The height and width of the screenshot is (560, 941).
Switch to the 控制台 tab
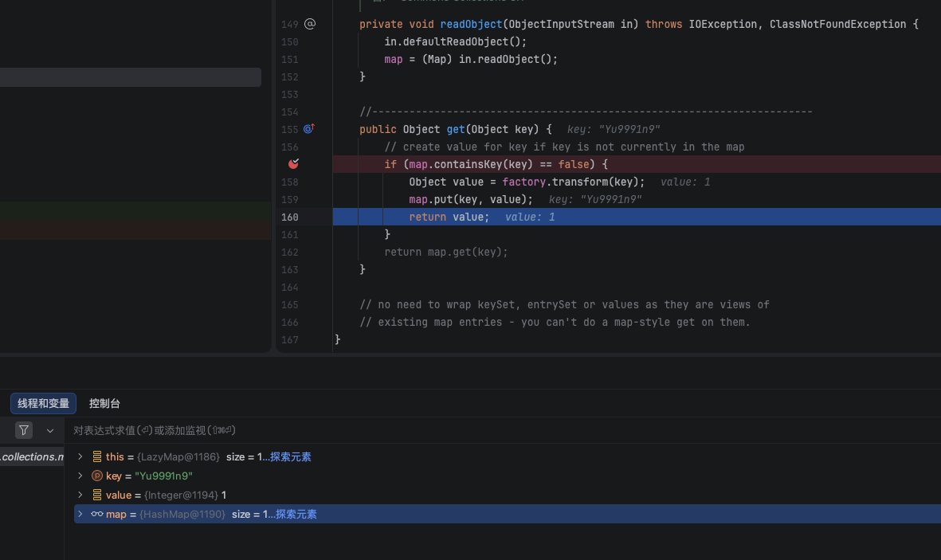[104, 403]
